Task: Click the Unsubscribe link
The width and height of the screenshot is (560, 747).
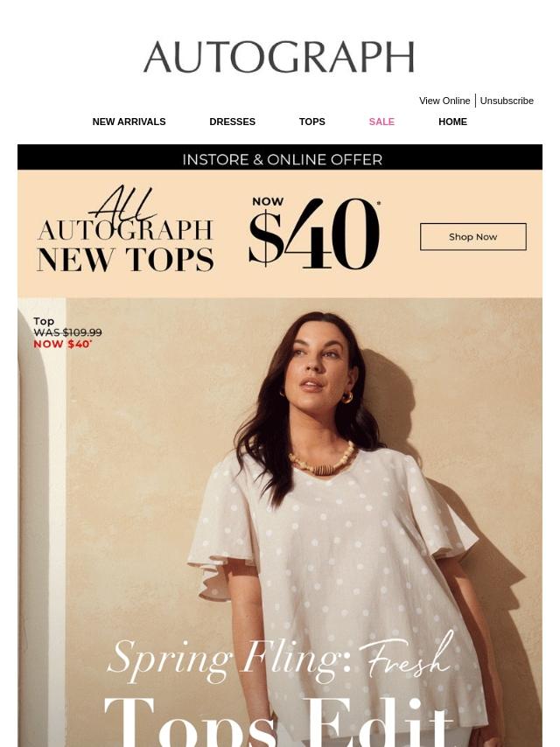Action: pyautogui.click(x=507, y=101)
